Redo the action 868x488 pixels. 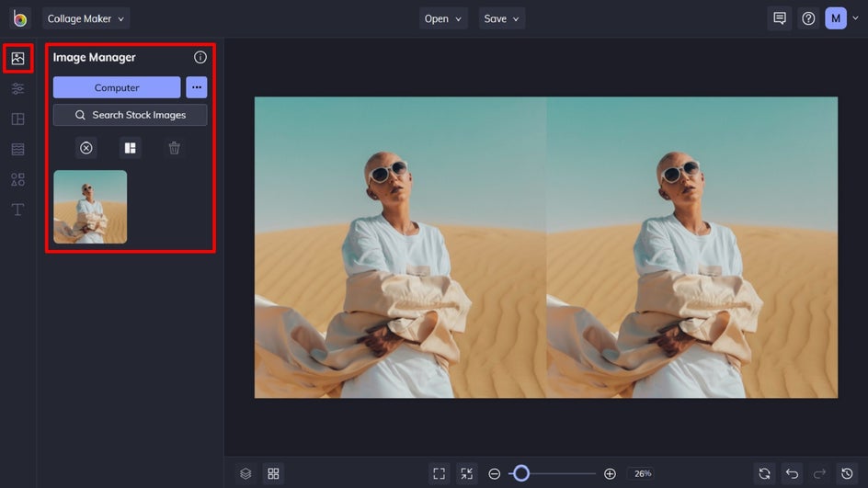[819, 473]
